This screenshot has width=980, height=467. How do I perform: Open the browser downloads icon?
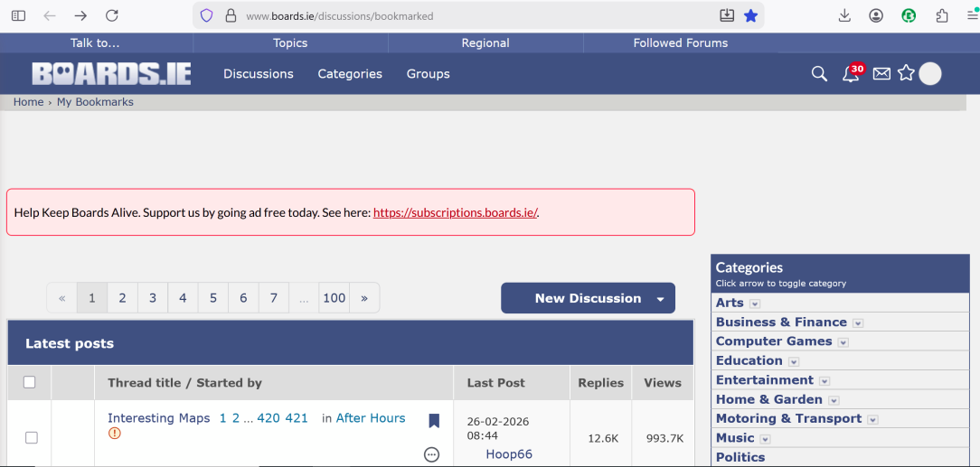(x=845, y=15)
